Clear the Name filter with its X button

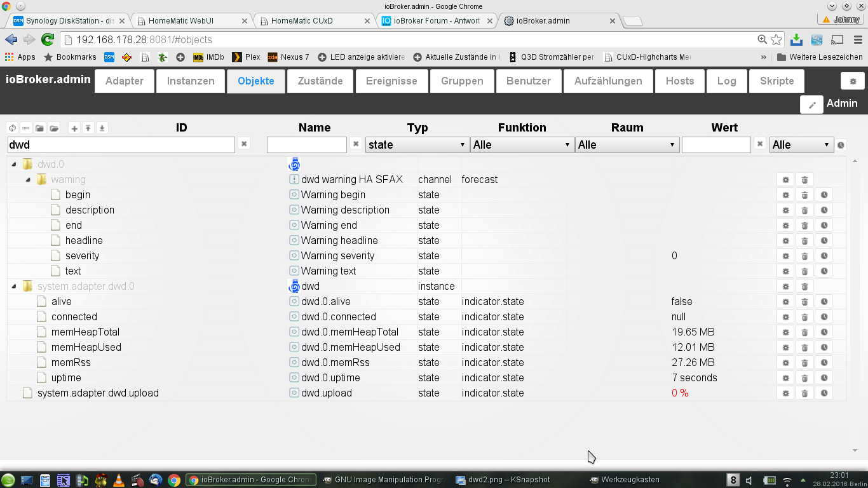click(356, 144)
